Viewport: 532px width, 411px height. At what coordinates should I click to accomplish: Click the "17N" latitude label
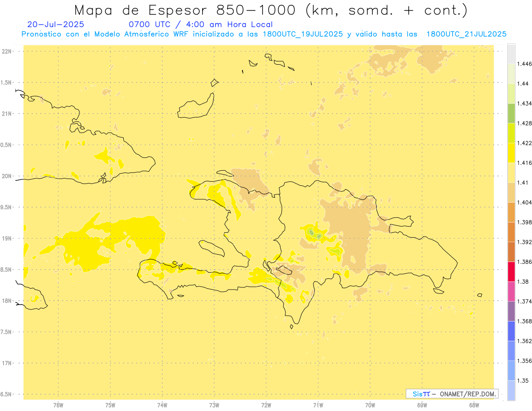click(x=7, y=363)
